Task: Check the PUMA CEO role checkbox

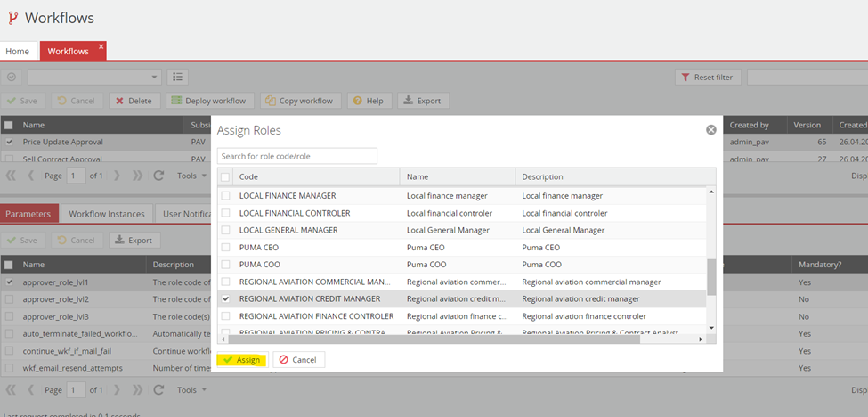Action: point(225,247)
